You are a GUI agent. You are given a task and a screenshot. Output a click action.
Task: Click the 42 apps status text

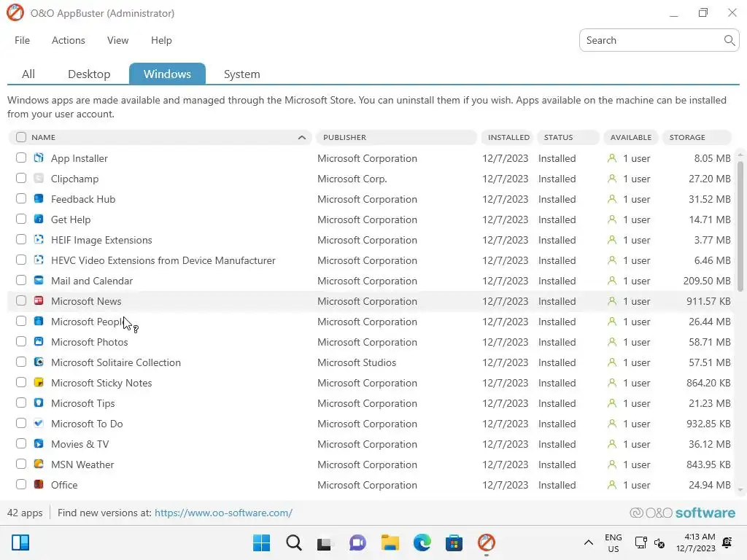(25, 513)
